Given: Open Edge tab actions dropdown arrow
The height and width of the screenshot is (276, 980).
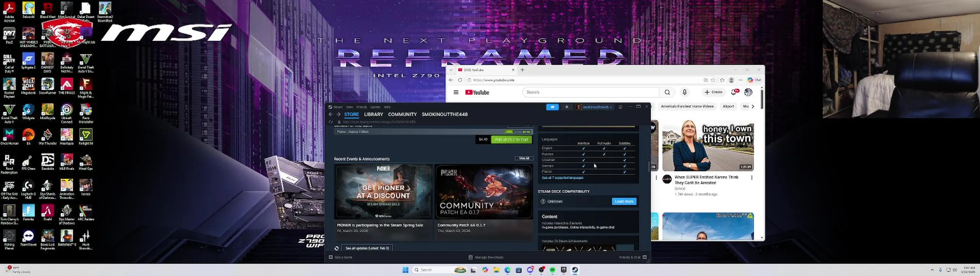Looking at the screenshot, I should tap(451, 70).
